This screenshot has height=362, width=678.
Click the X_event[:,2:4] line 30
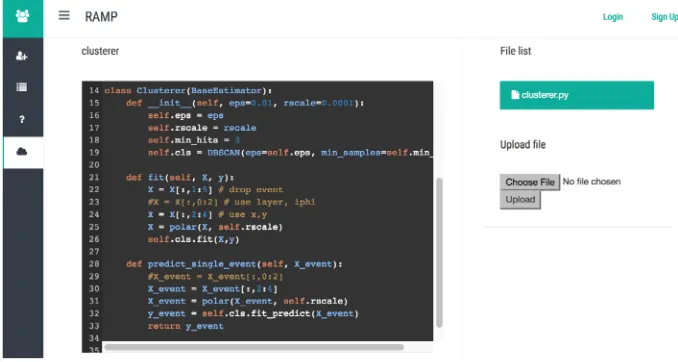pyautogui.click(x=213, y=289)
